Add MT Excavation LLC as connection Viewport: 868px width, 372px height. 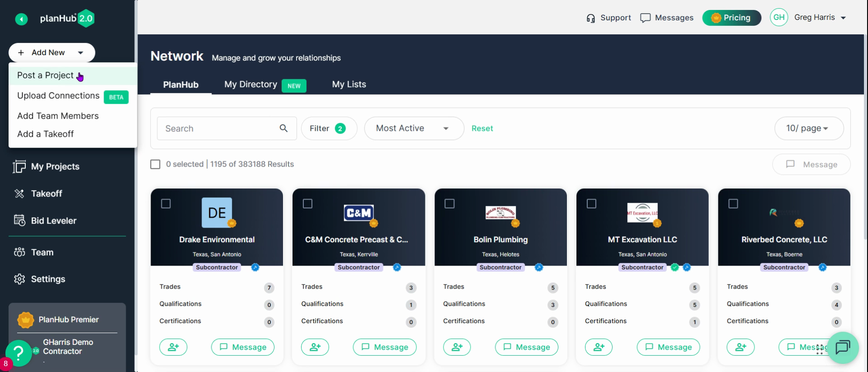click(x=599, y=347)
